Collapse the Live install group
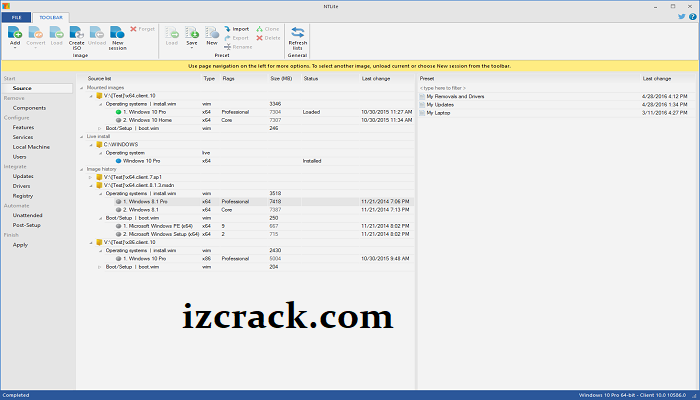700x400 pixels. coord(82,137)
